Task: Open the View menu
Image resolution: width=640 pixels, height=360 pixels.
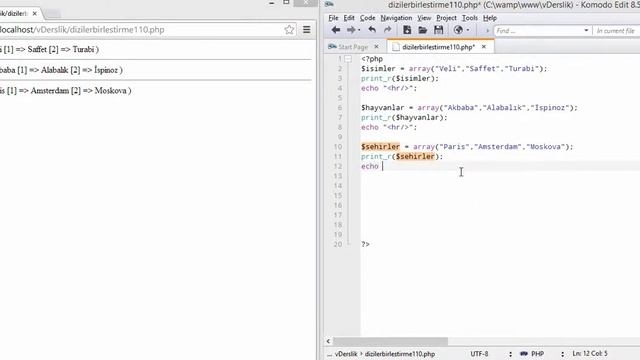Action: pos(424,18)
